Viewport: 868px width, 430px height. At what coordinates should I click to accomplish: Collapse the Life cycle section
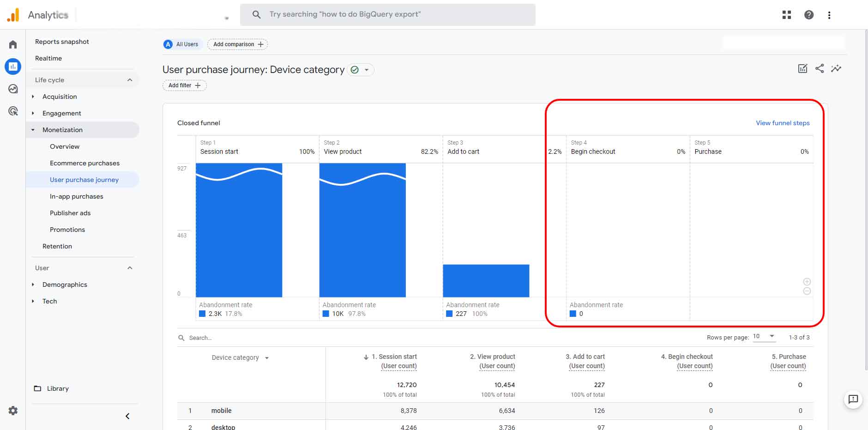point(130,80)
